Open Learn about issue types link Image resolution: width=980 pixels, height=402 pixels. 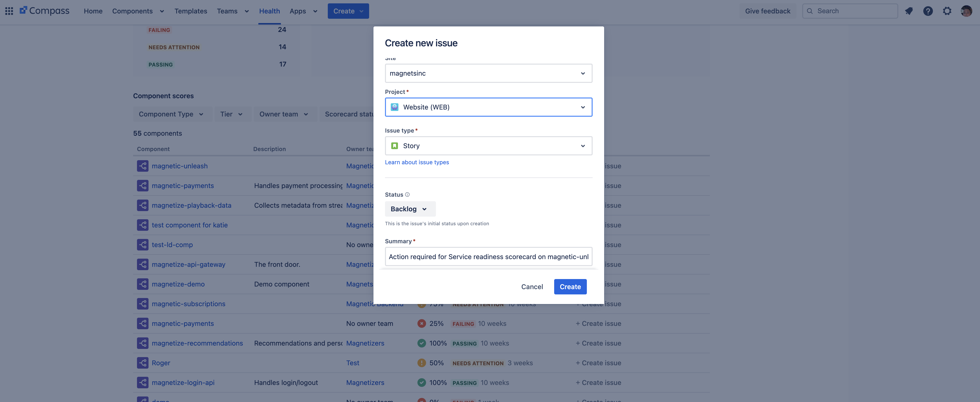point(417,162)
